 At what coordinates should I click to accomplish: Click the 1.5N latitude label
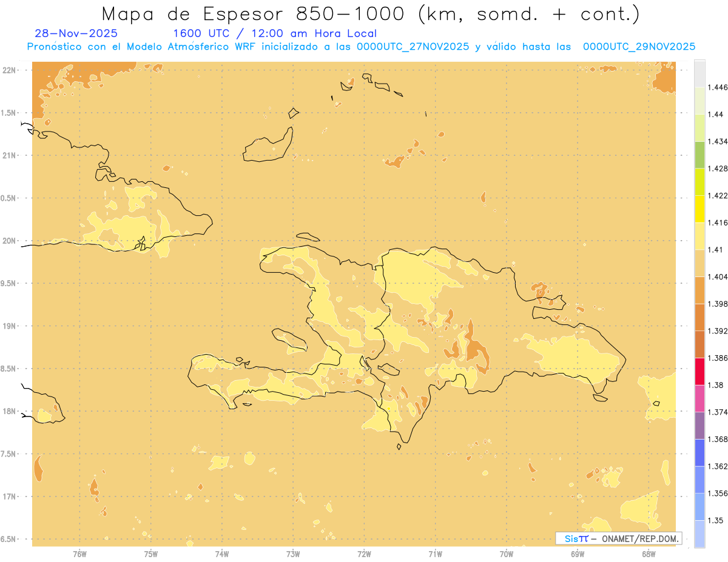[x=9, y=113]
